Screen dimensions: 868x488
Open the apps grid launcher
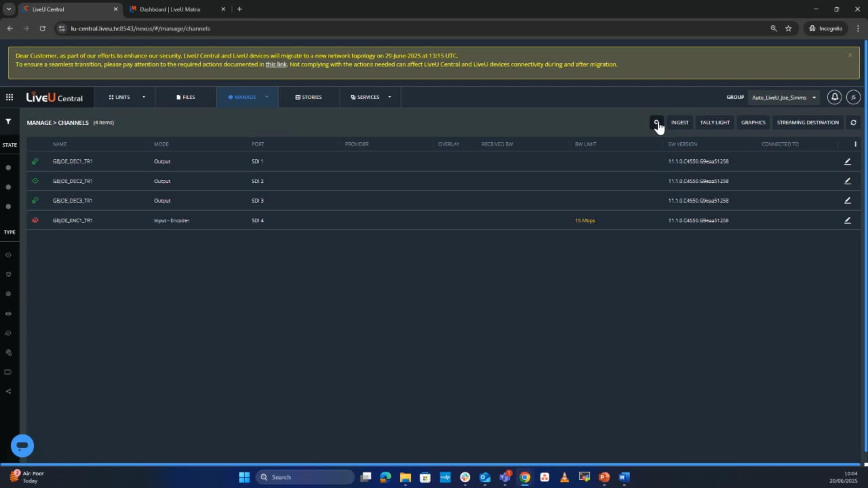click(9, 97)
